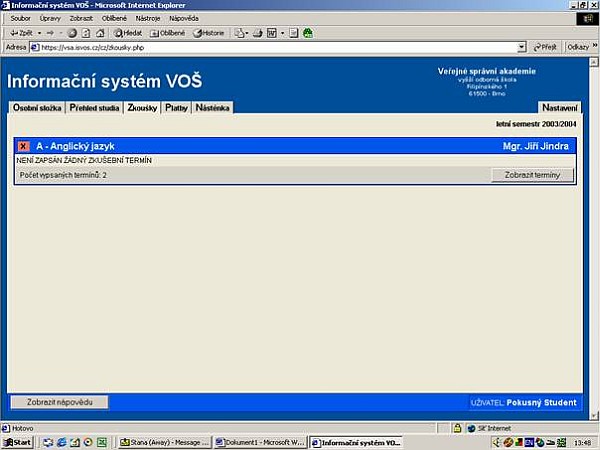This screenshot has height=450, width=600.
Task: Click the SSL padlock icon in status bar
Action: coord(457,428)
